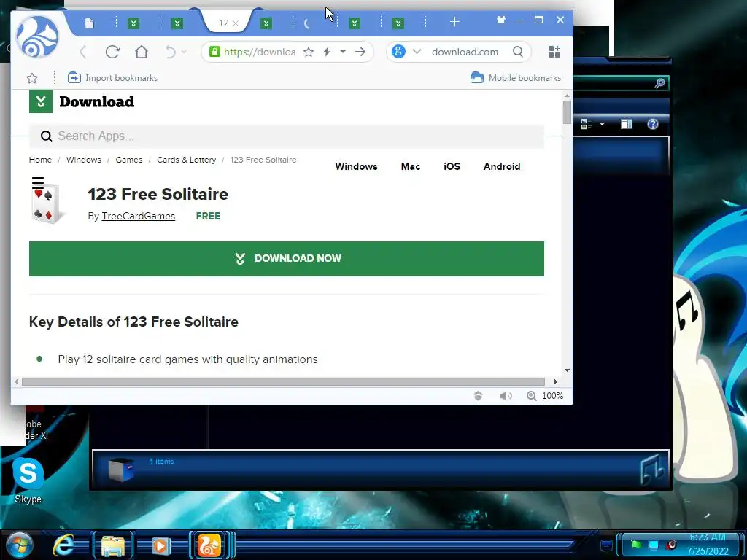Click the ad block acorn icon in status bar
This screenshot has width=747, height=560.
click(x=479, y=396)
